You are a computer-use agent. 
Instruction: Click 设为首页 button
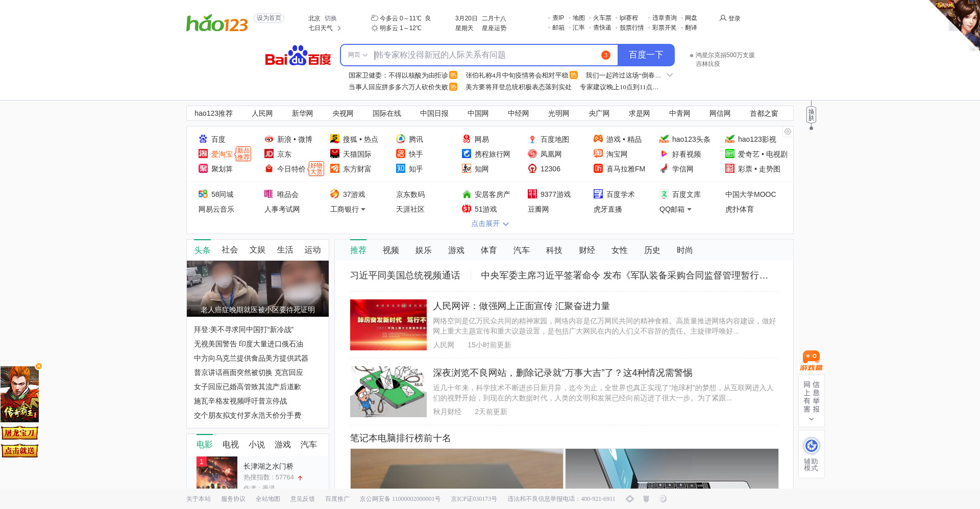tap(269, 18)
